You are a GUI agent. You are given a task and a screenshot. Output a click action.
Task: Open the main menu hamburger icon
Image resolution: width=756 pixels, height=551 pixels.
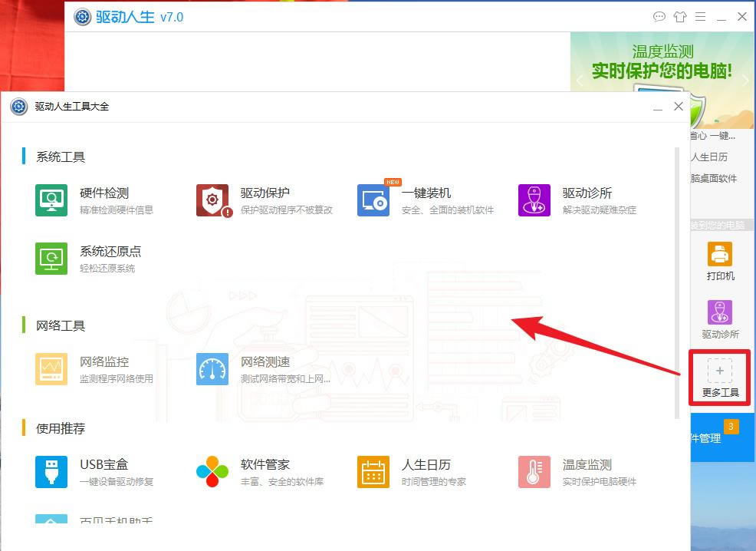coord(701,17)
